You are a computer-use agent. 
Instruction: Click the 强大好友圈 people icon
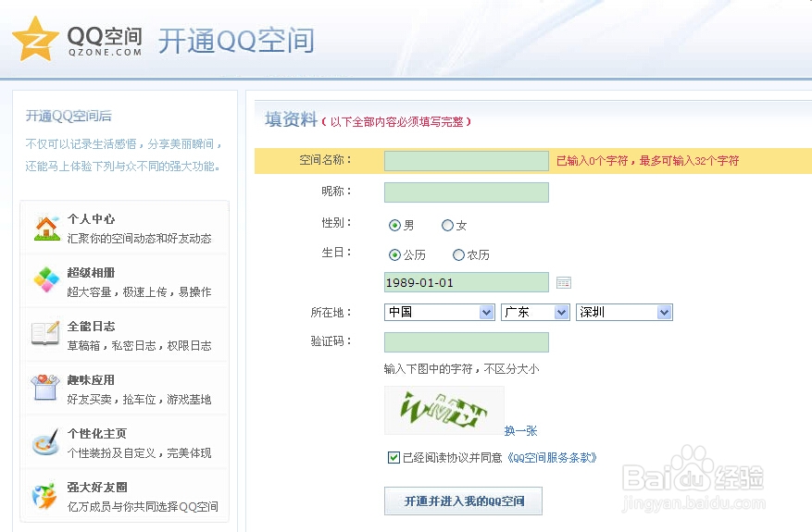pos(44,496)
